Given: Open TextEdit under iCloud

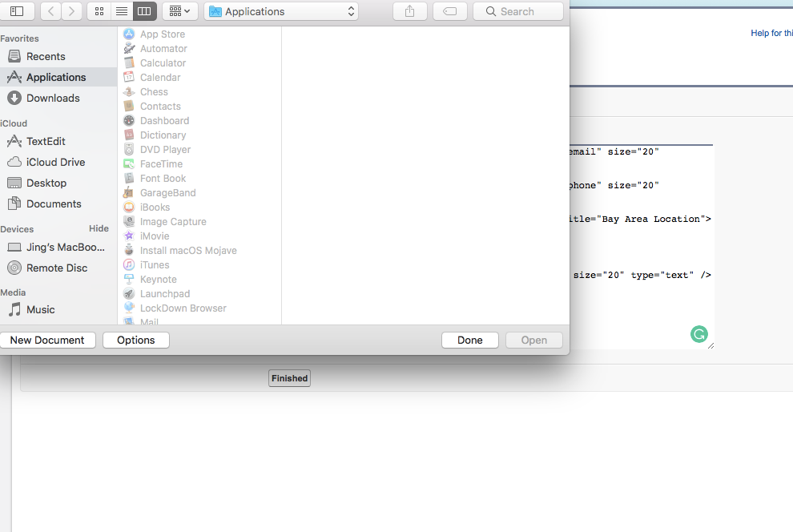Looking at the screenshot, I should (46, 141).
